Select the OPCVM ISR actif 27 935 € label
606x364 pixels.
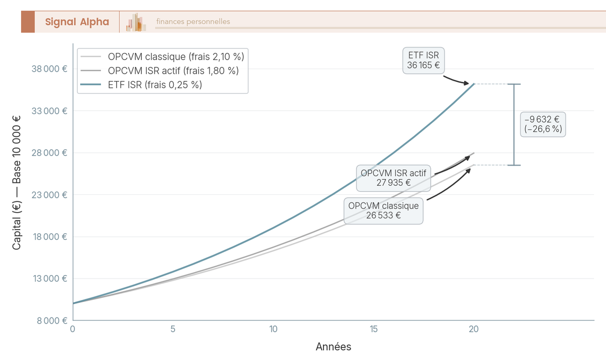tap(393, 178)
